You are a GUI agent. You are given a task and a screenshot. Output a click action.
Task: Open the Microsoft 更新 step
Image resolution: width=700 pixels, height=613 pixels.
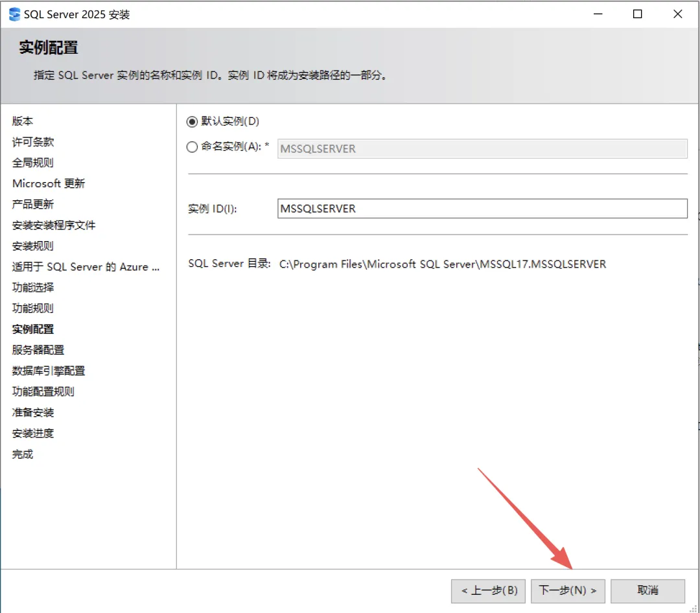click(49, 183)
